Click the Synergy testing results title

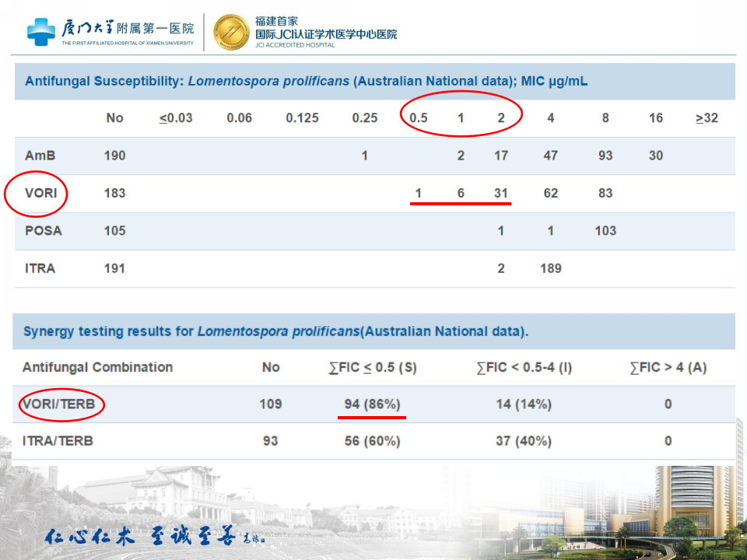click(275, 331)
